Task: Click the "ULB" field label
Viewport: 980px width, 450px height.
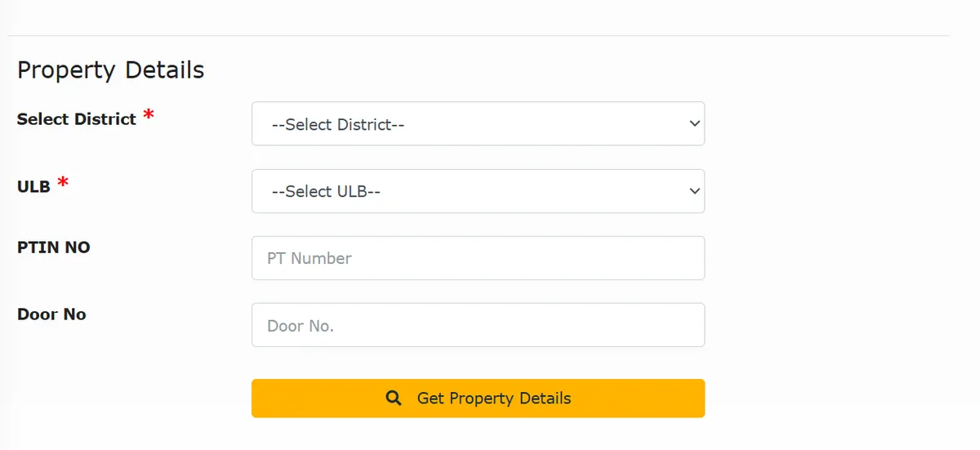Action: pos(33,186)
